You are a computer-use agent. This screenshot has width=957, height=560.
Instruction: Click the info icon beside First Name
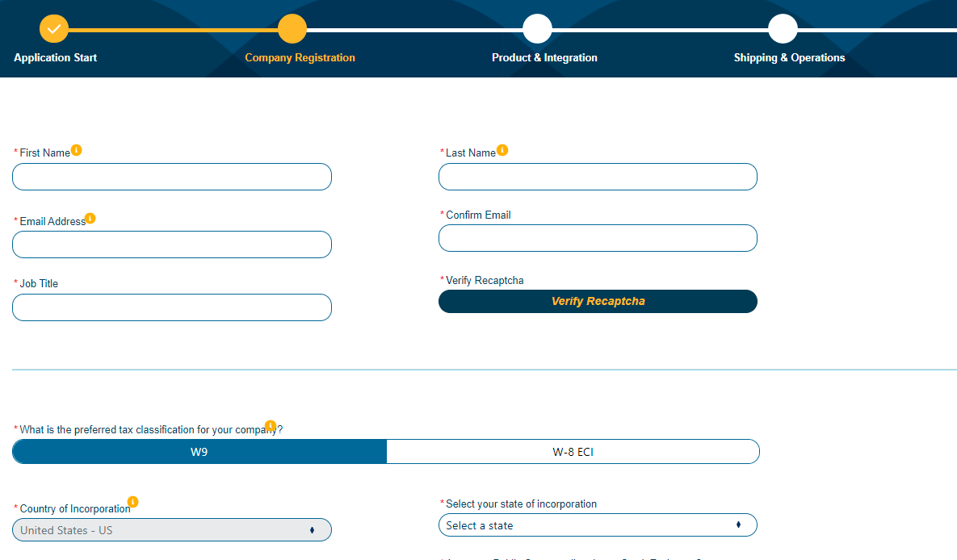click(76, 150)
